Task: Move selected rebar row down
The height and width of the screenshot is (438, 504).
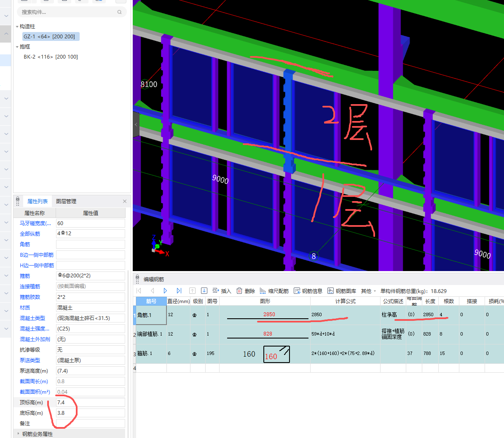Action: coord(204,291)
